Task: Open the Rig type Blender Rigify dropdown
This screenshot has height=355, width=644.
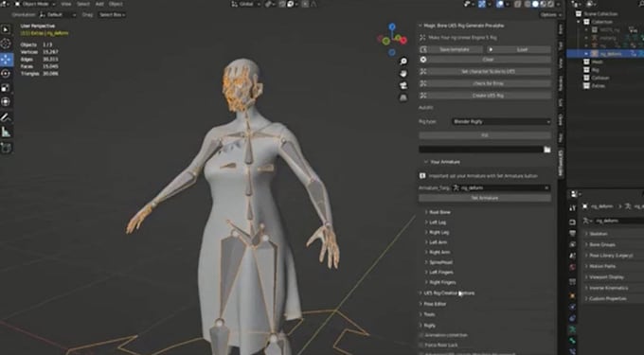Action: [x=501, y=122]
